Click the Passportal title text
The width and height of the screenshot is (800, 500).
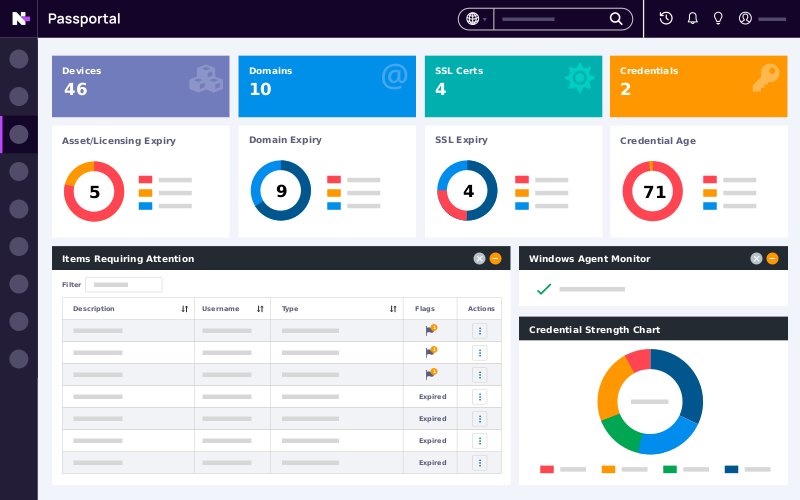84,19
